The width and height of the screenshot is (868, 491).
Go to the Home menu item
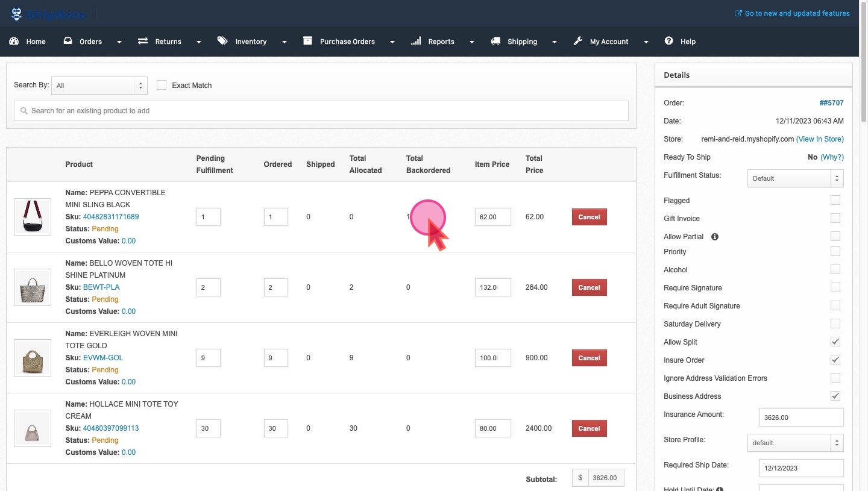point(36,42)
